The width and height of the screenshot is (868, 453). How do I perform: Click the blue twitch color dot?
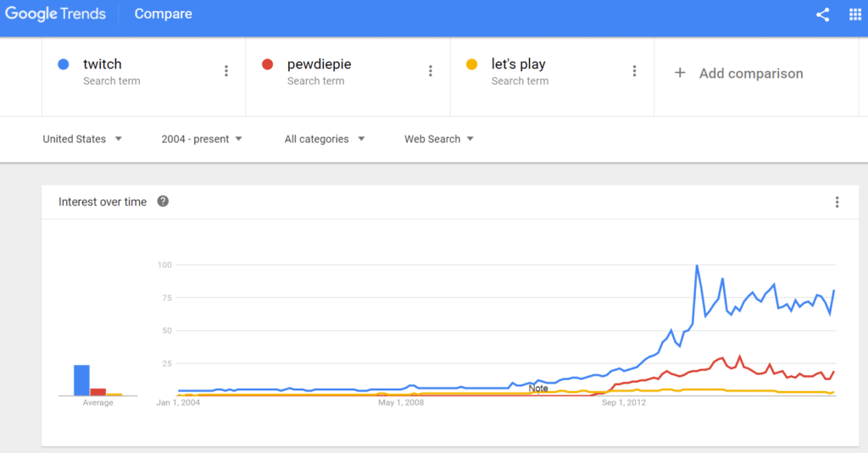coord(64,64)
